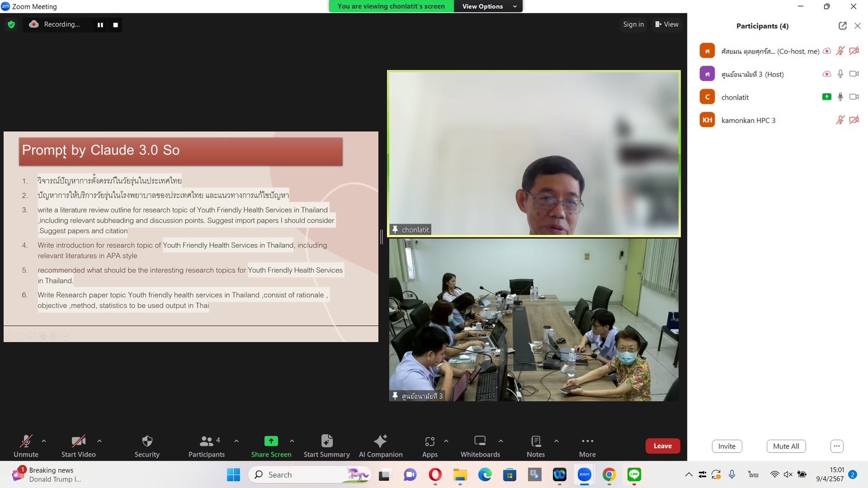Image resolution: width=868 pixels, height=488 pixels.
Task: Select kamonkan HPC 3 in participants list
Action: [x=778, y=120]
